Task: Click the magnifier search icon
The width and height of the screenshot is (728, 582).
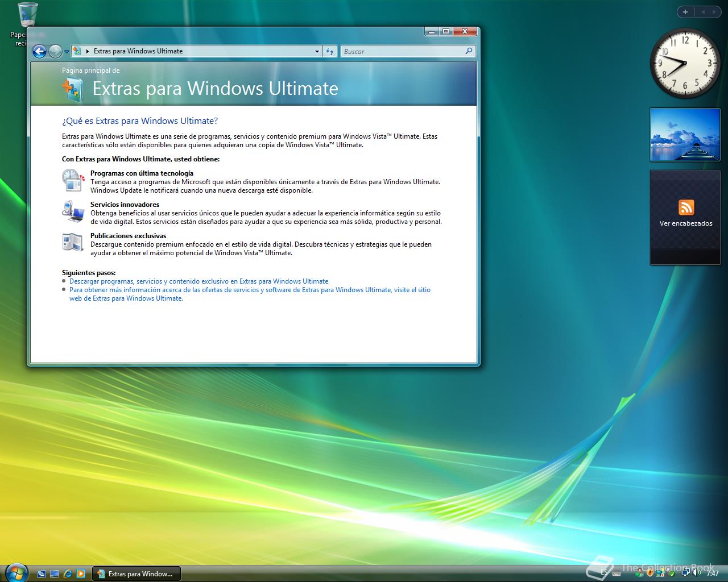Action: pyautogui.click(x=469, y=51)
